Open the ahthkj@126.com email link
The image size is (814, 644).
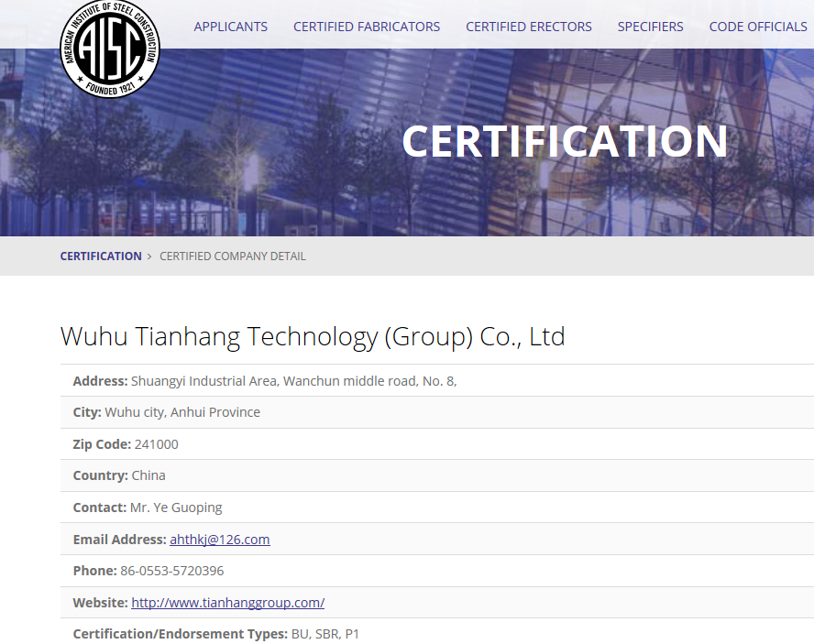[220, 540]
